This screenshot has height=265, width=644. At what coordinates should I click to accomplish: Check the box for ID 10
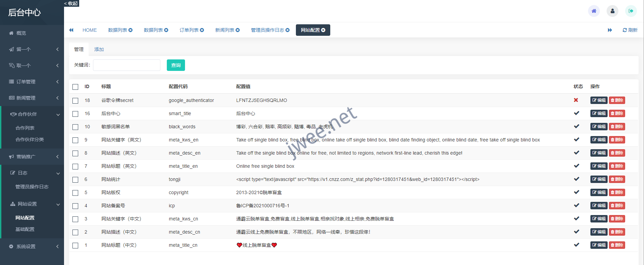[75, 127]
